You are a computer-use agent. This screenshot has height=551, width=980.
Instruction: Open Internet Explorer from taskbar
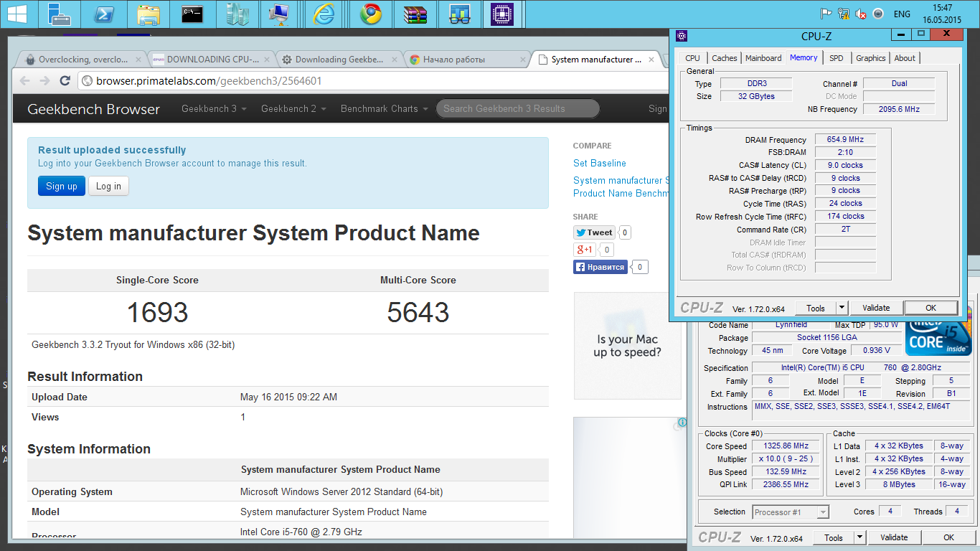(x=324, y=14)
